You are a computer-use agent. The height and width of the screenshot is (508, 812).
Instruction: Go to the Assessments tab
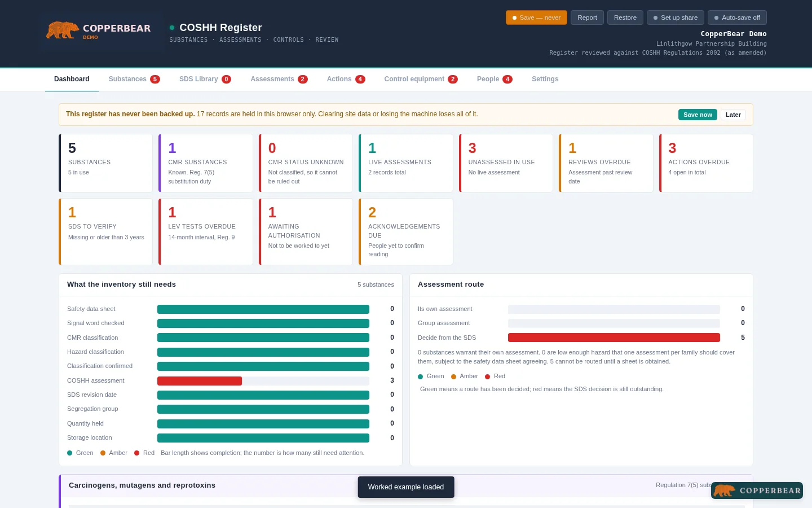(x=279, y=79)
